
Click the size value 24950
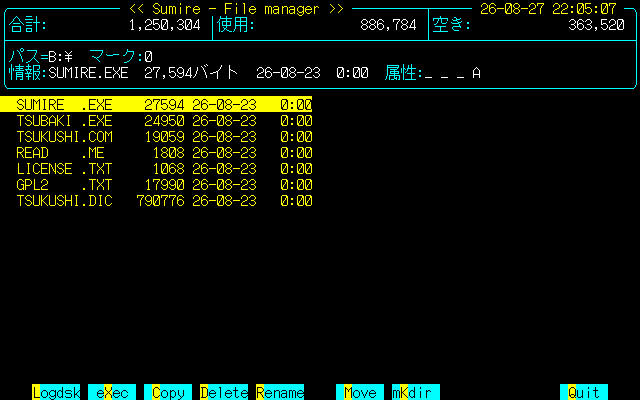point(164,121)
